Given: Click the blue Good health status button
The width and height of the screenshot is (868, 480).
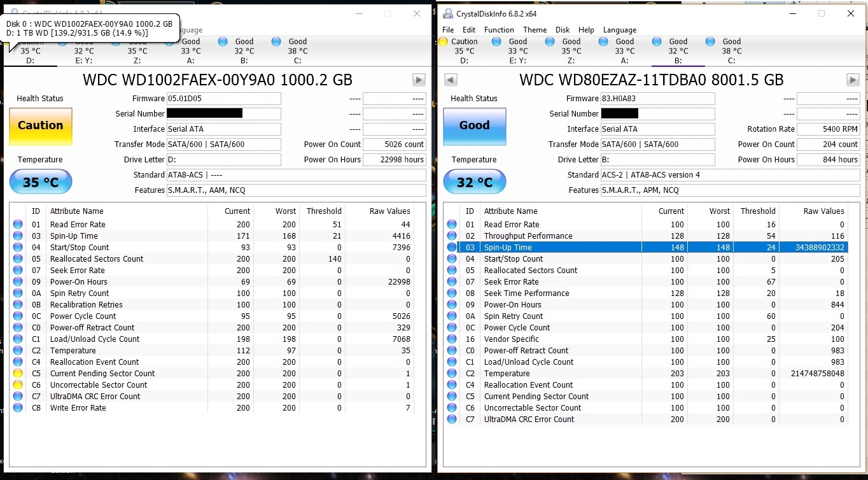Looking at the screenshot, I should (475, 126).
